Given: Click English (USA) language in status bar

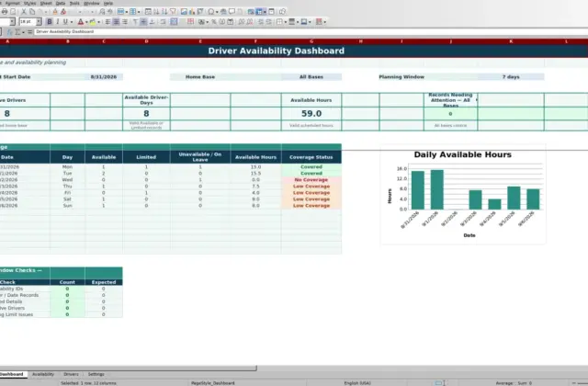Looking at the screenshot, I should click(x=357, y=383).
